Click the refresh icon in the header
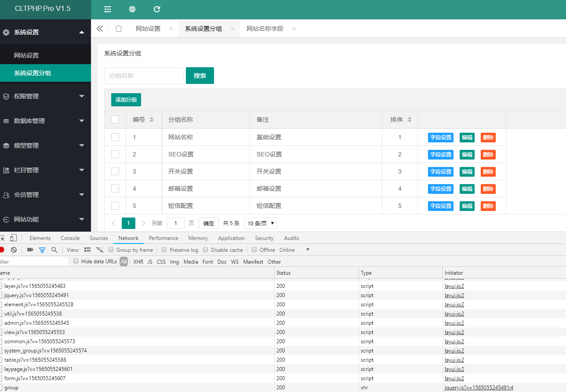Image resolution: width=566 pixels, height=392 pixels. click(157, 9)
